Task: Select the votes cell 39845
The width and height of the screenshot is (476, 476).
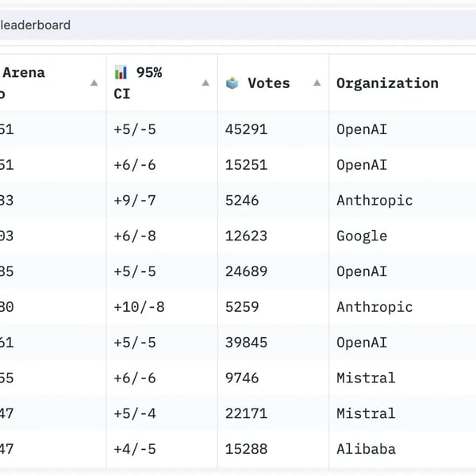Action: 246,343
